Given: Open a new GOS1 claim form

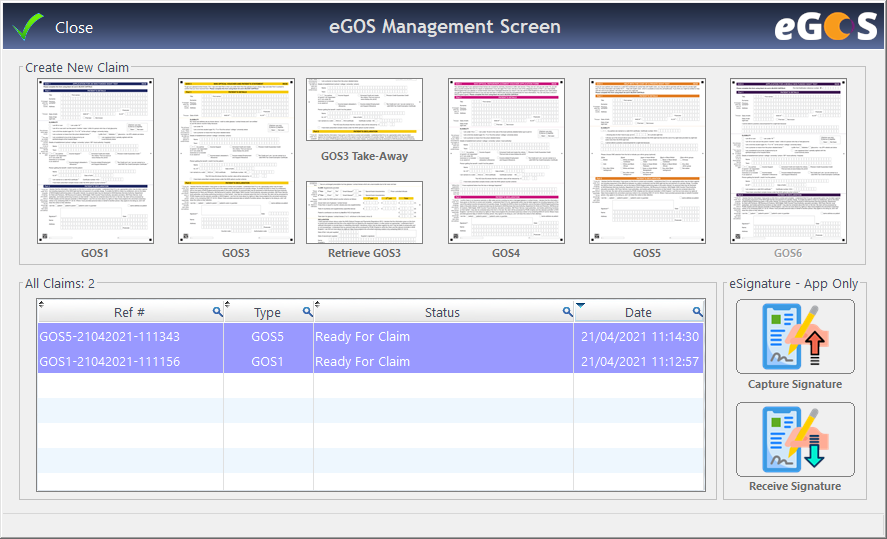Looking at the screenshot, I should click(95, 161).
